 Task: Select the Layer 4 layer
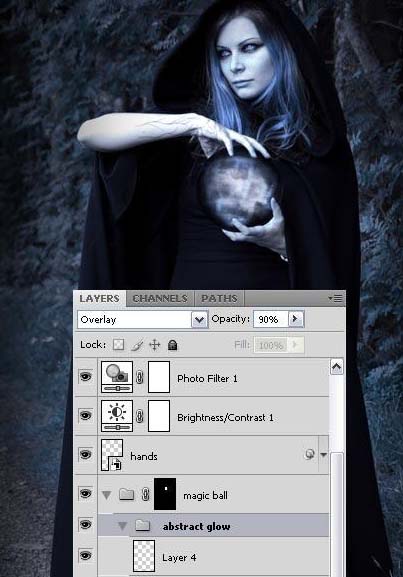tap(213, 557)
